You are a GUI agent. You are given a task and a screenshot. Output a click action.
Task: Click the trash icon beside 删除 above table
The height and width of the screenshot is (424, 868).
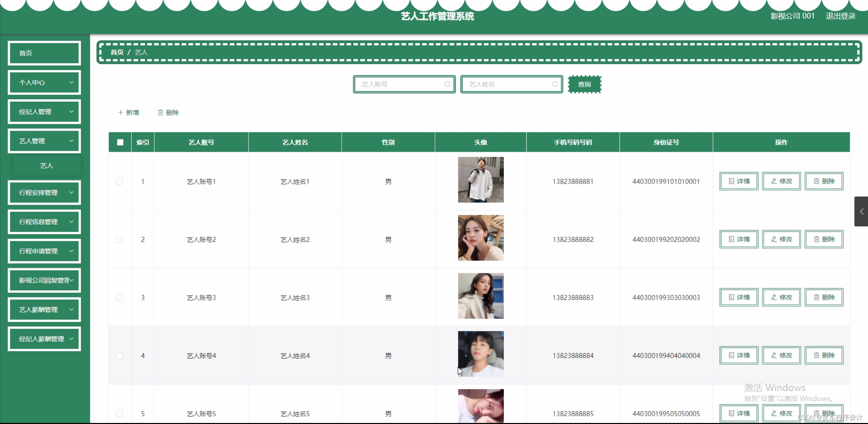161,112
